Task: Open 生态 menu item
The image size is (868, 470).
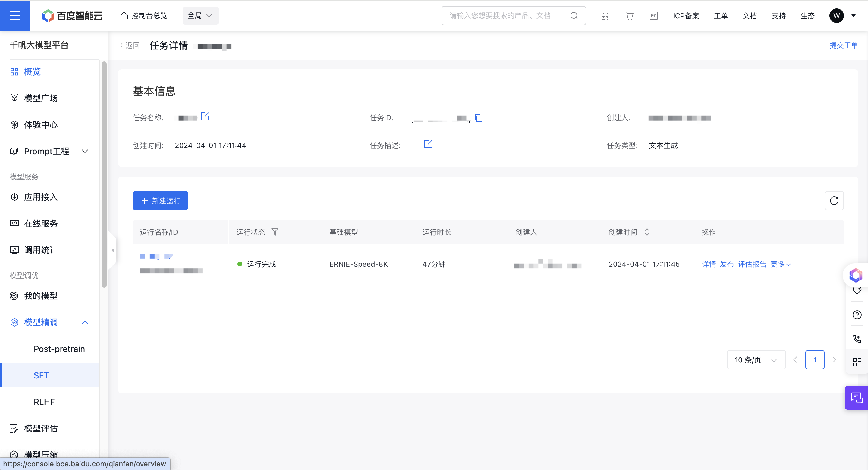Action: tap(807, 15)
